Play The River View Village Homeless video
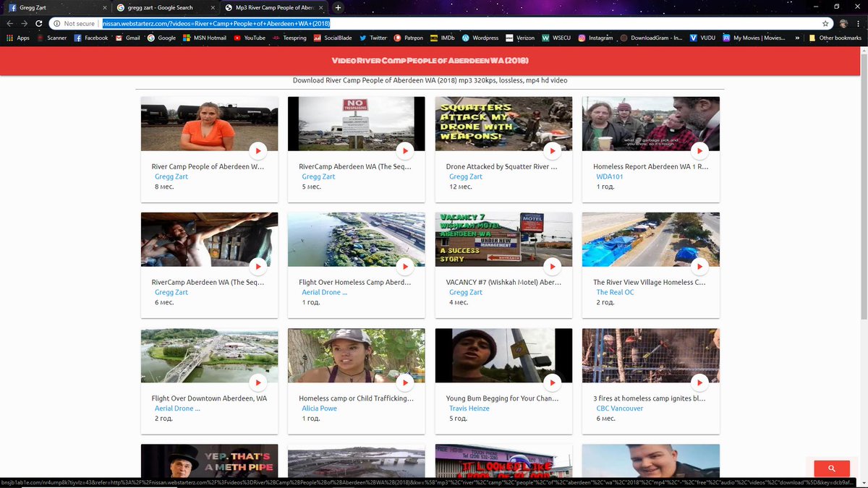868x488 pixels. pyautogui.click(x=699, y=266)
